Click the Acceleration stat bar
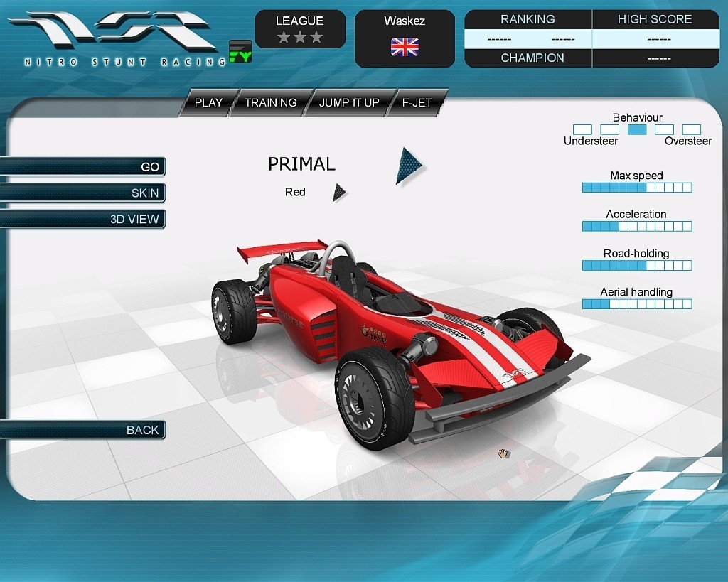Viewport: 728px width, 582px height. pyautogui.click(x=637, y=227)
